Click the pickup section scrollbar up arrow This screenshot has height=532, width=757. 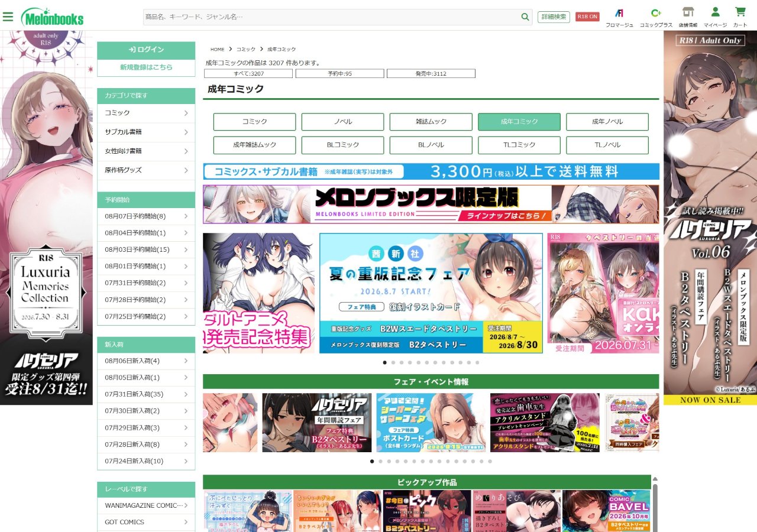point(655,479)
